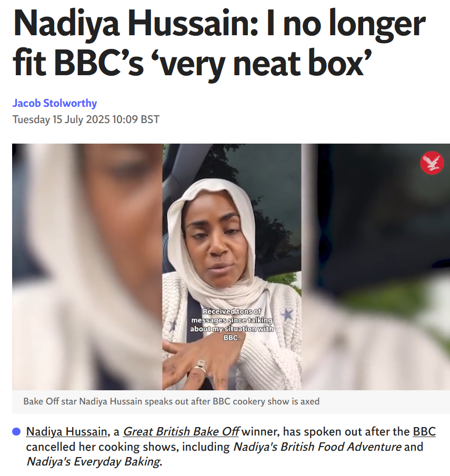Click the red Independent eagle logo
The width and height of the screenshot is (450, 476).
[432, 163]
